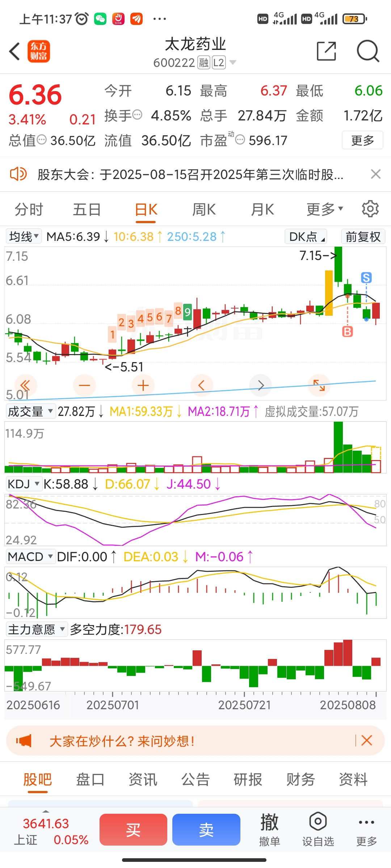
Task: Tap the 7.15 high price label
Action: [318, 256]
